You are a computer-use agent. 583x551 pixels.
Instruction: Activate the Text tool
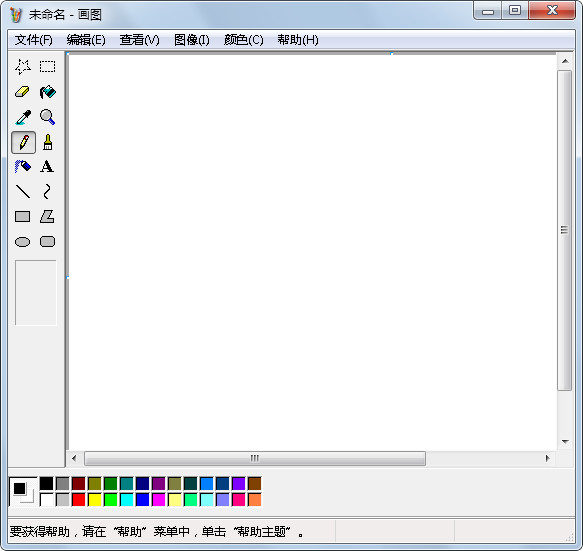click(48, 167)
